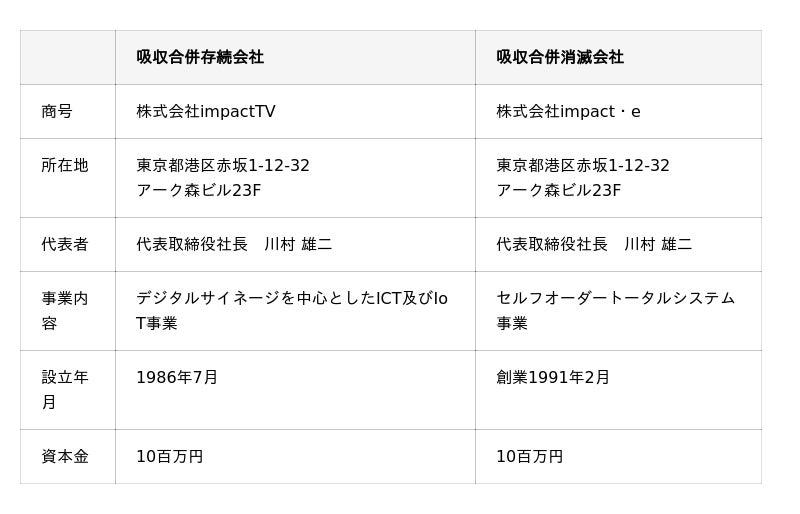This screenshot has height=514, width=800.
Task: Click the surviving company's 10百万円 capital
Action: [x=170, y=456]
